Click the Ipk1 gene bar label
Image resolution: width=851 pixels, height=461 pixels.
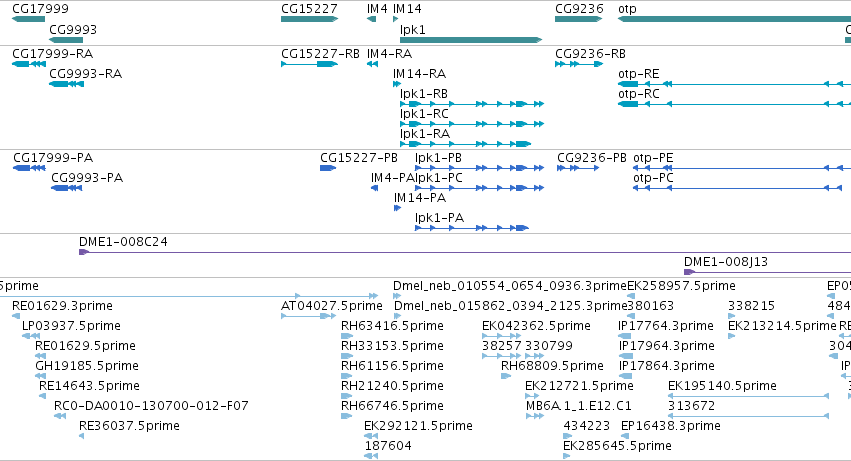[412, 30]
